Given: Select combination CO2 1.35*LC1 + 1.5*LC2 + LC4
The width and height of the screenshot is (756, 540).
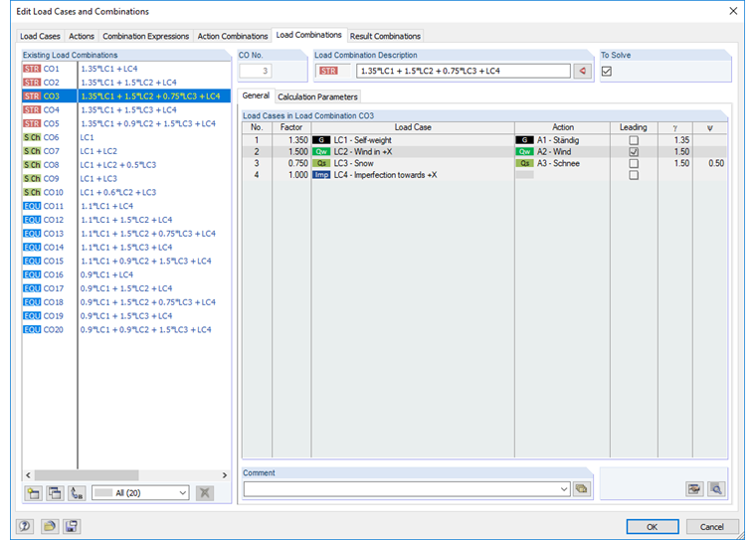Looking at the screenshot, I should tap(126, 83).
